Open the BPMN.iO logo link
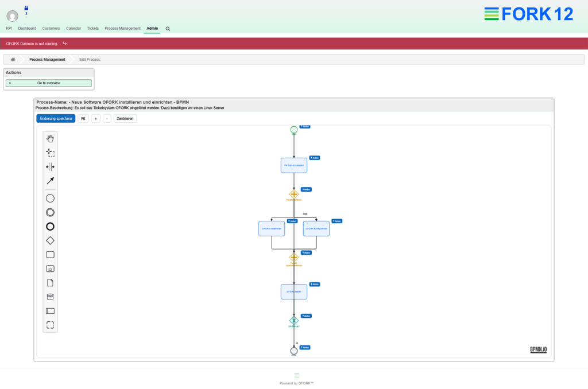 tap(538, 349)
